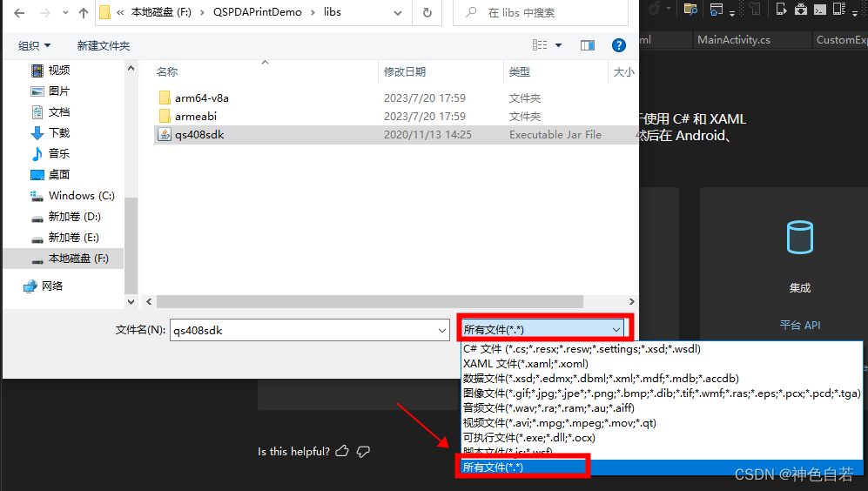
Task: Click the forward navigation arrow
Action: tap(45, 13)
